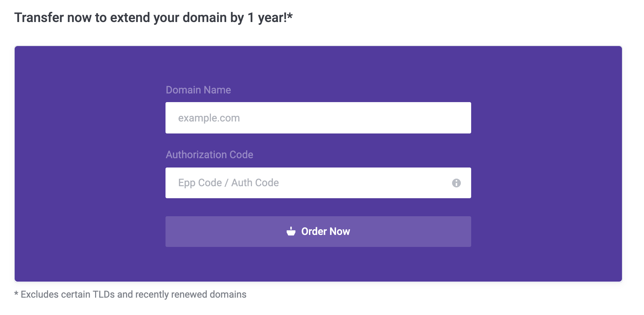Image resolution: width=644 pixels, height=315 pixels.
Task: Click the leading asterisk of the footnote
Action: click(x=16, y=294)
